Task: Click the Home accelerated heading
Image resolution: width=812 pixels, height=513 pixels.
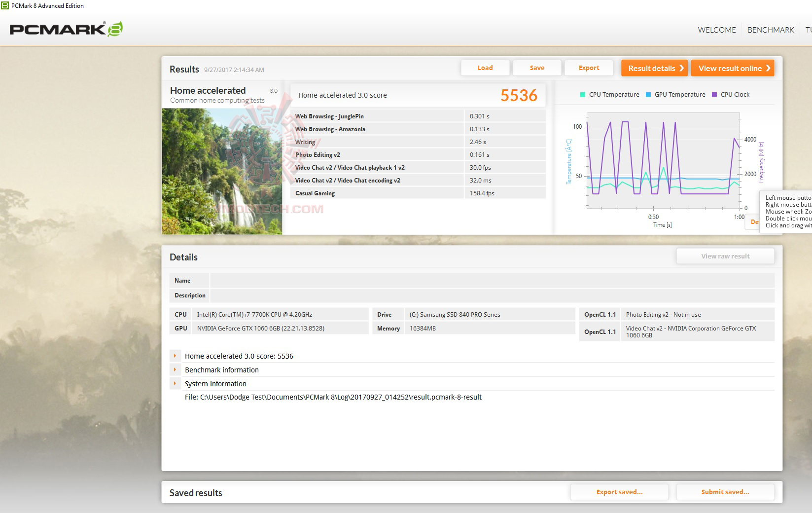Action: point(208,90)
